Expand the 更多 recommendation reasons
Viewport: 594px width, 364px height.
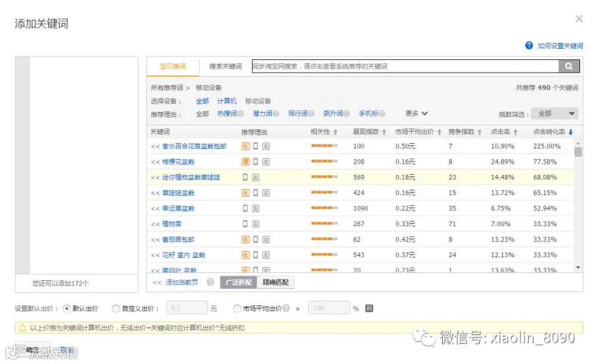(416, 113)
